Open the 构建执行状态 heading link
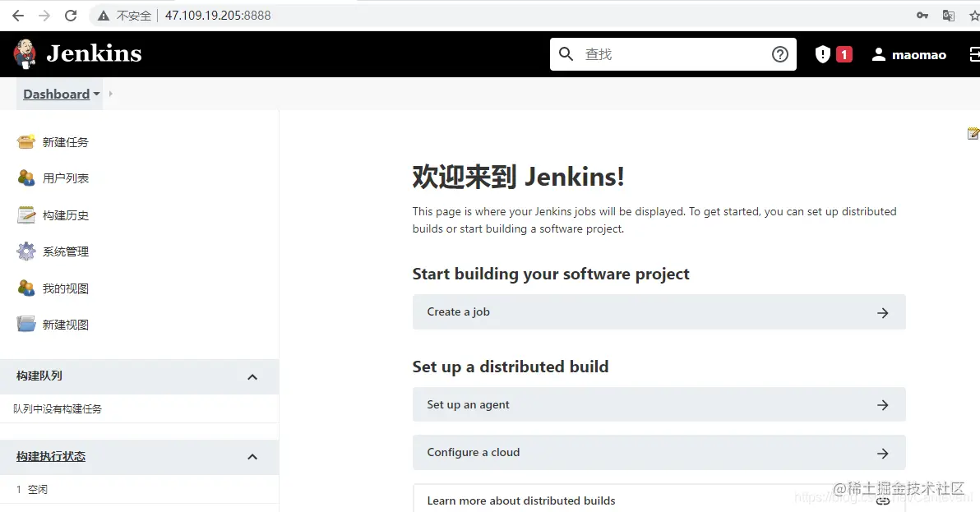This screenshot has height=512, width=980. pyautogui.click(x=51, y=456)
